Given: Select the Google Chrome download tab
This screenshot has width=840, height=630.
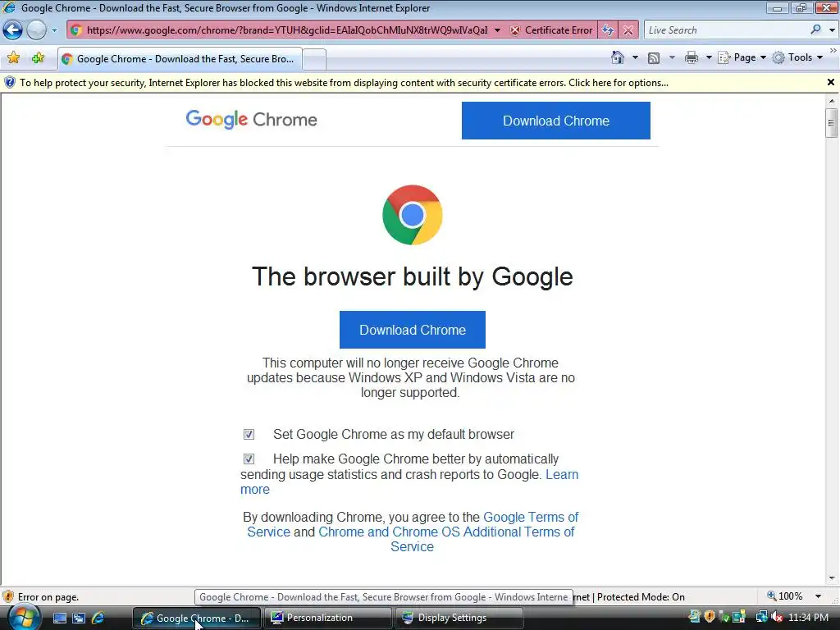Looking at the screenshot, I should 180,59.
